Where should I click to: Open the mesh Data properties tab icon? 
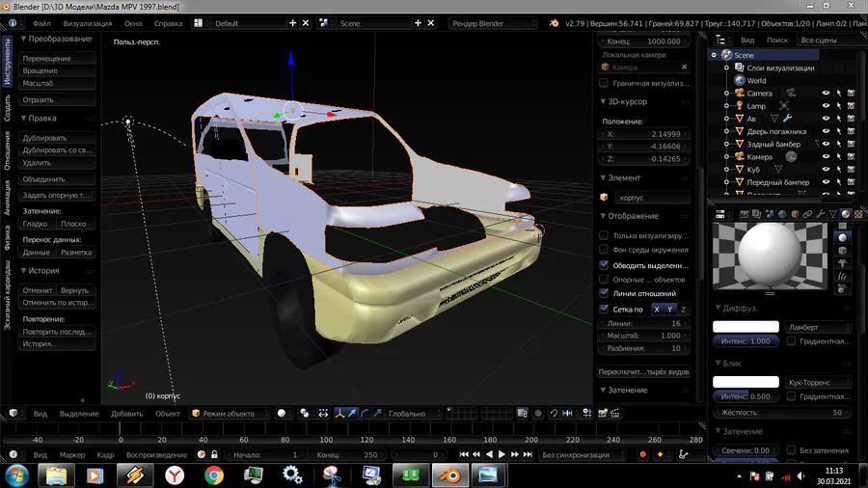(833, 214)
